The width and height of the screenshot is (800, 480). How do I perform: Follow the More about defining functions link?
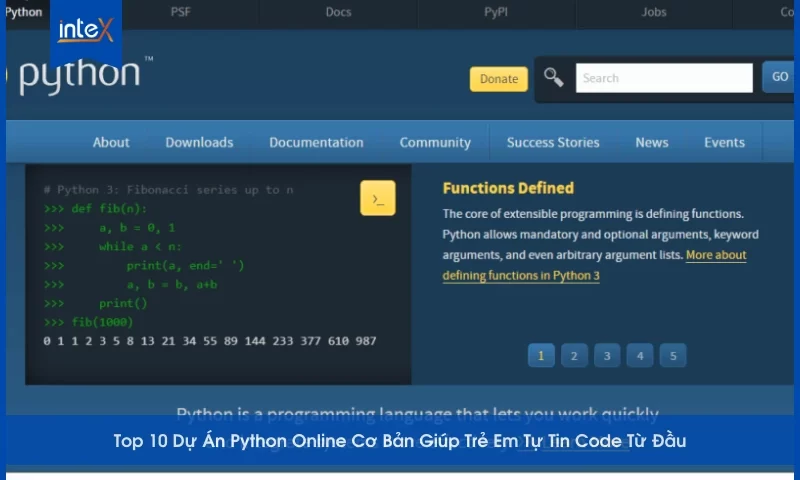click(x=594, y=265)
